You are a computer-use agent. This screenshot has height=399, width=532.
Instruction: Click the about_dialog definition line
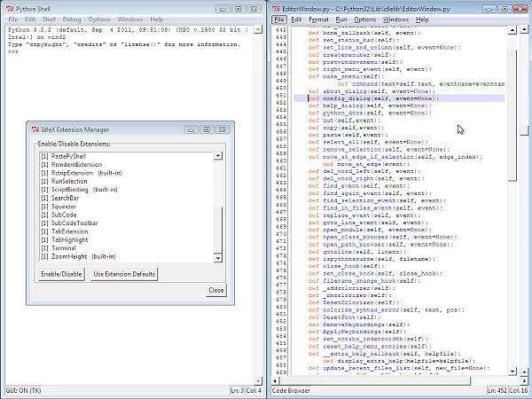372,91
